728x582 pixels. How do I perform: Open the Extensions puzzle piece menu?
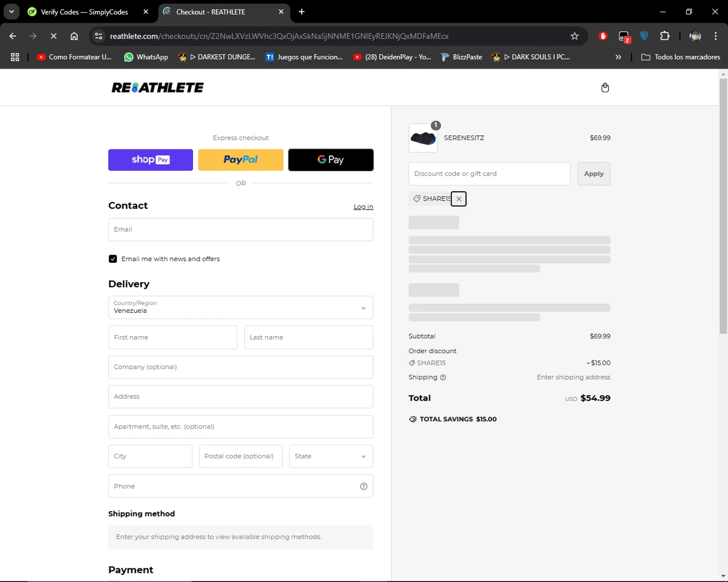point(665,36)
